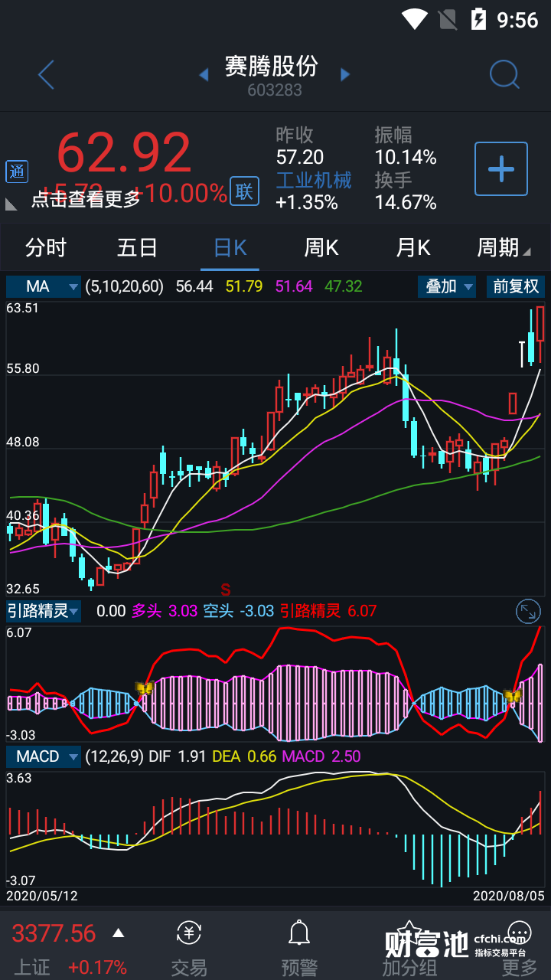Switch to the 分时 tab
The height and width of the screenshot is (980, 551).
click(x=46, y=248)
